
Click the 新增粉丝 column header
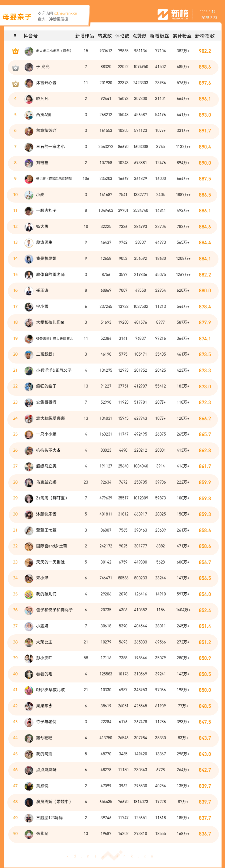159,36
